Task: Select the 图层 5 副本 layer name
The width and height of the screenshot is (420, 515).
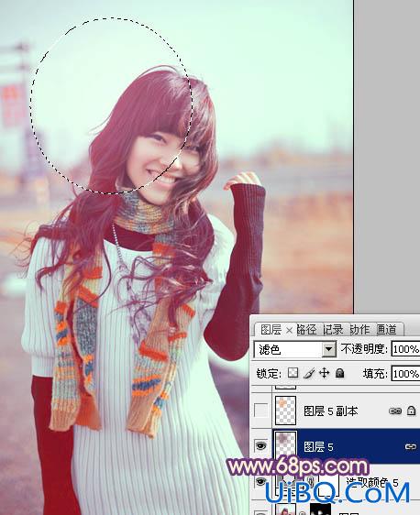Action: [x=330, y=411]
